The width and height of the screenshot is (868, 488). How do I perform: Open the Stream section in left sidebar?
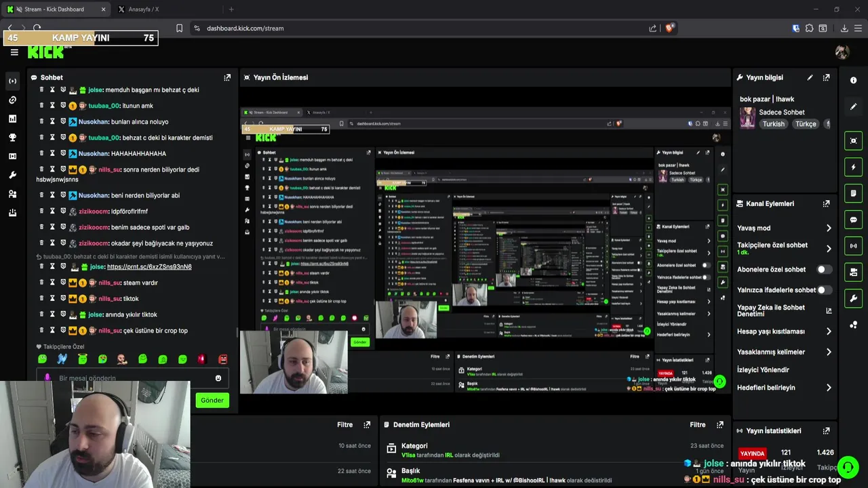13,81
